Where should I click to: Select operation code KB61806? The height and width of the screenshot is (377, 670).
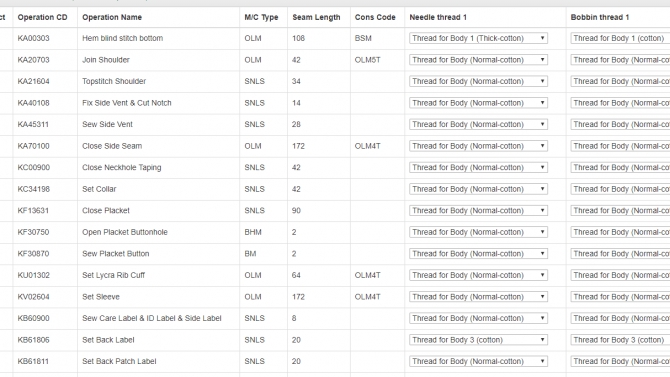pyautogui.click(x=33, y=340)
